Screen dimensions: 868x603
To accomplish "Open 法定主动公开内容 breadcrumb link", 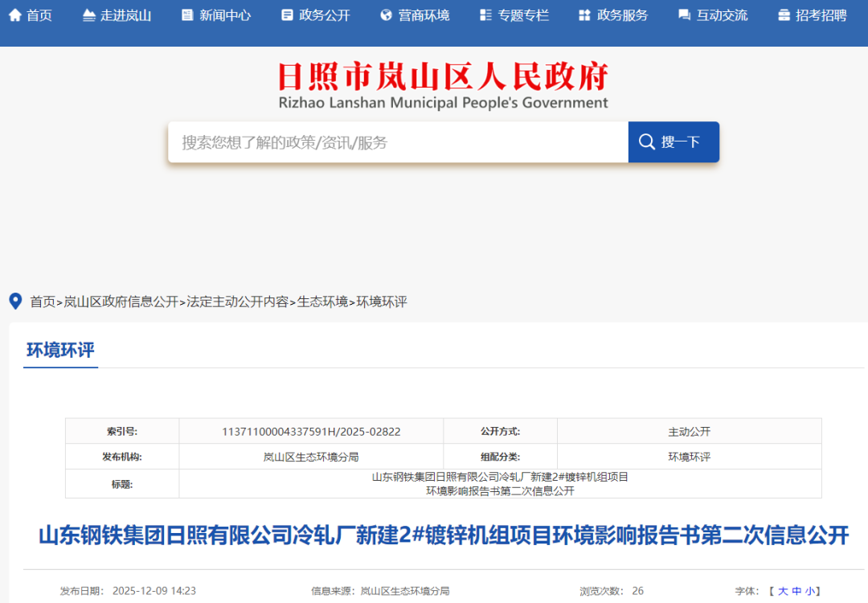I will (237, 302).
